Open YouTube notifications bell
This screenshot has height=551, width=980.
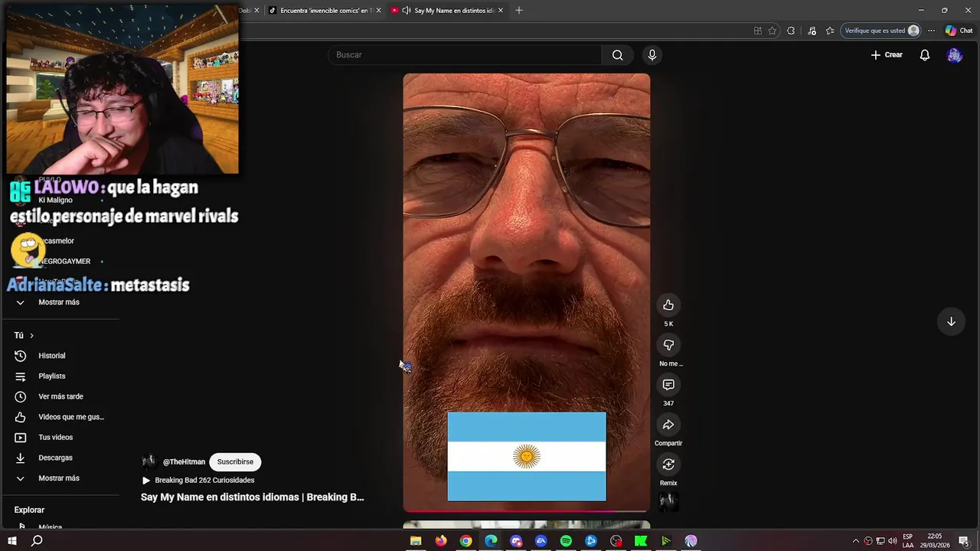pos(925,55)
